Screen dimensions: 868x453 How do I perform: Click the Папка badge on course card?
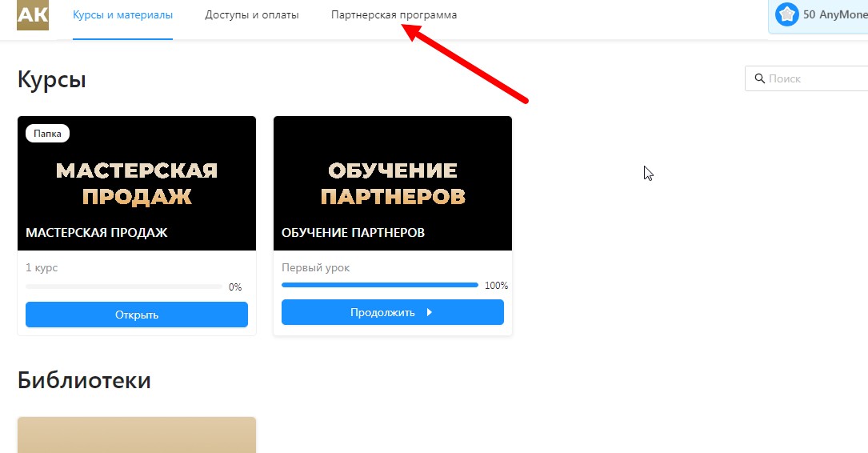[x=48, y=134]
